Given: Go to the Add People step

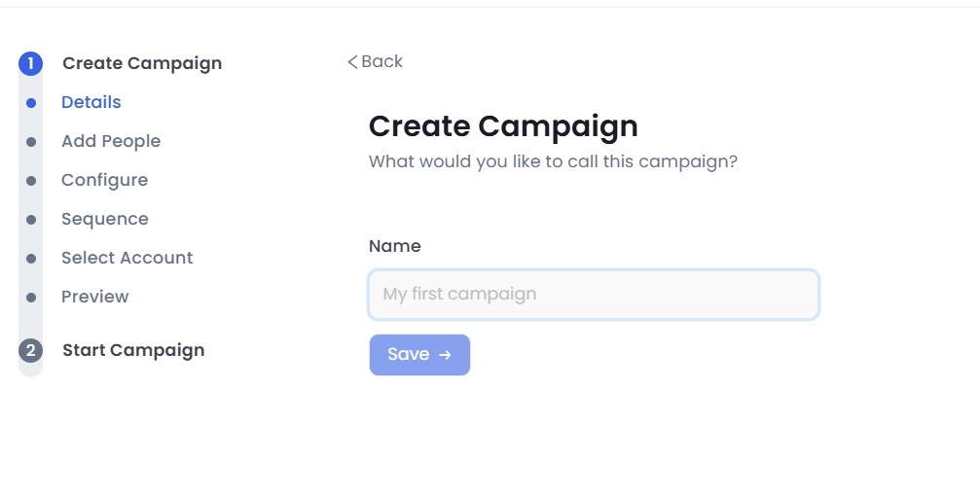Looking at the screenshot, I should 111,141.
